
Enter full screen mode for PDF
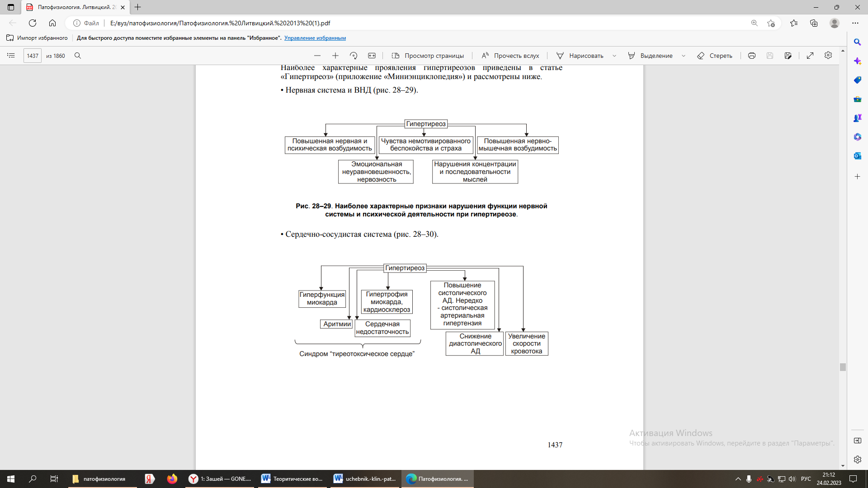[810, 56]
